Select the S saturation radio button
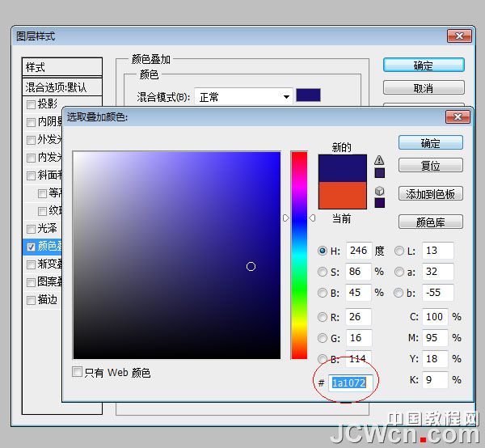The image size is (485, 448). [x=323, y=272]
